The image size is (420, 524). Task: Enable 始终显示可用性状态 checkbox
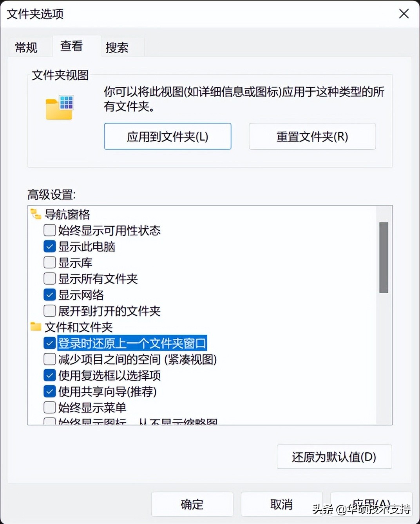pyautogui.click(x=49, y=230)
